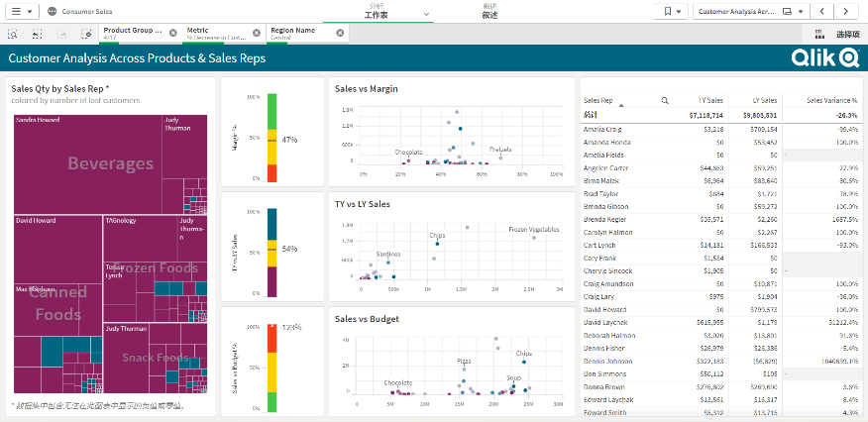
Task: Click the Frozen Vegetables point in TY vs LY
Action: [534, 238]
